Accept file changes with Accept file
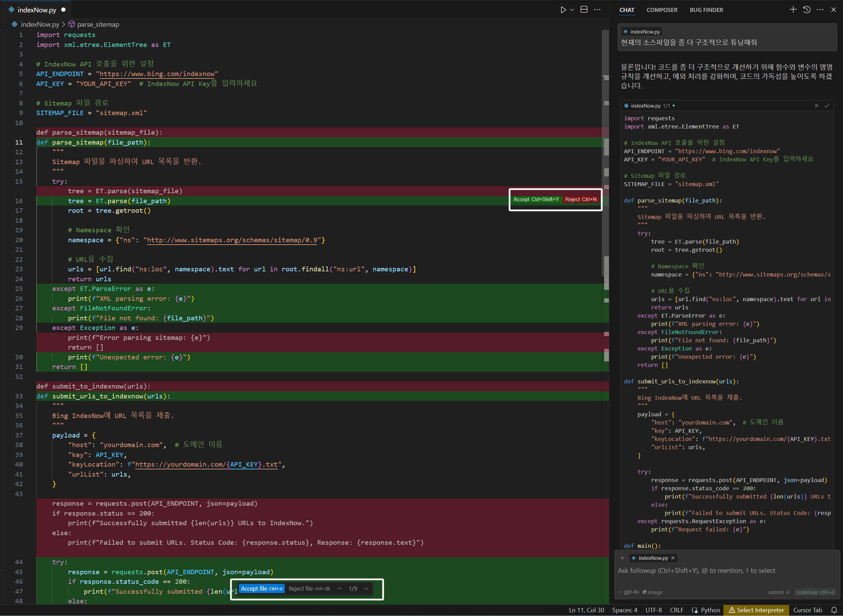This screenshot has height=616, width=843. pos(261,588)
